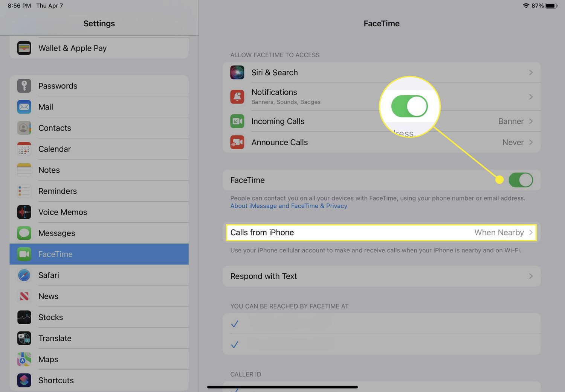Screen dimensions: 565x392
Task: Open the Shortcuts app icon
Action: (24, 380)
